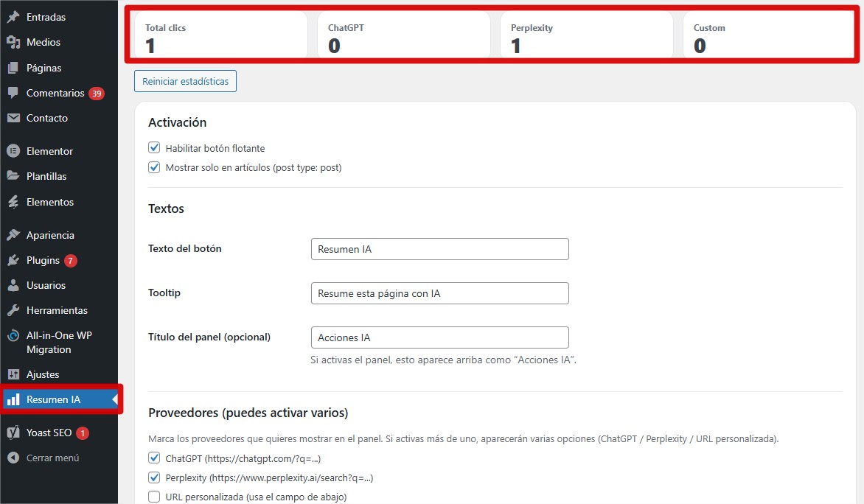Select the Entradas pin icon
Viewport: 864px width, 504px height.
13,16
